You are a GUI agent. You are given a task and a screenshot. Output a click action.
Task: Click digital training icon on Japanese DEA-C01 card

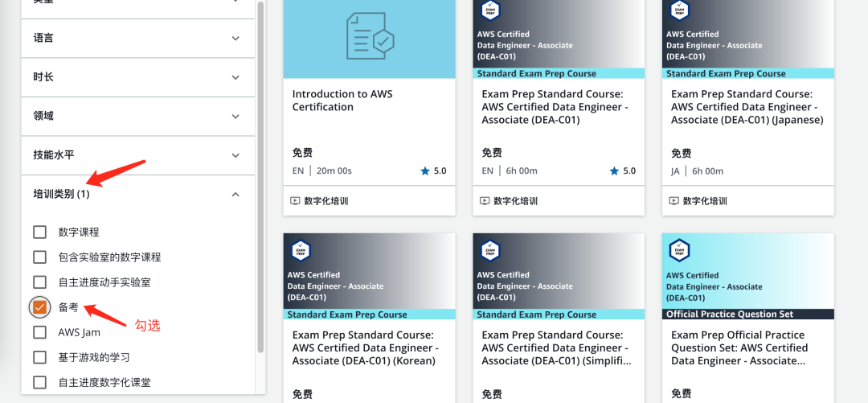674,200
